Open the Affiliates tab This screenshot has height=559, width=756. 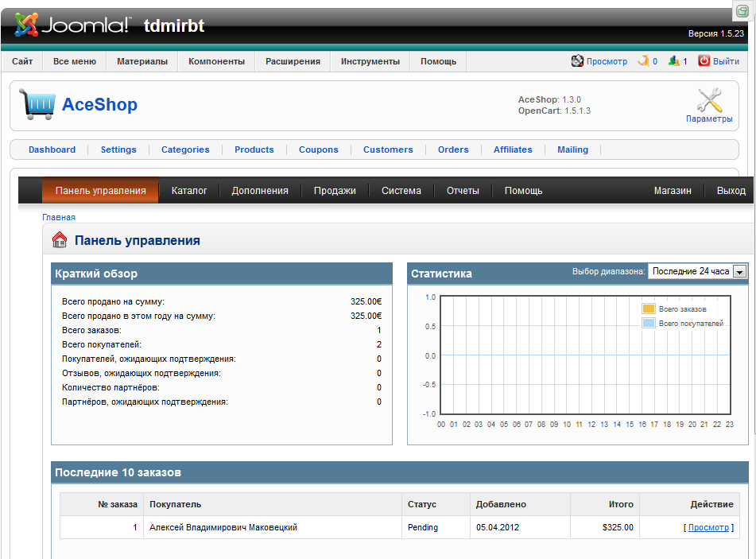[513, 149]
